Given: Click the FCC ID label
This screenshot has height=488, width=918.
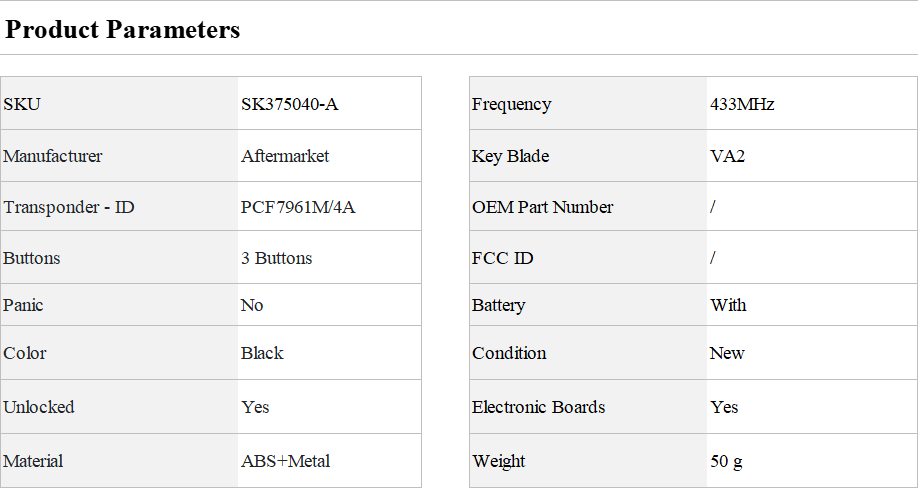Looking at the screenshot, I should coord(502,258).
